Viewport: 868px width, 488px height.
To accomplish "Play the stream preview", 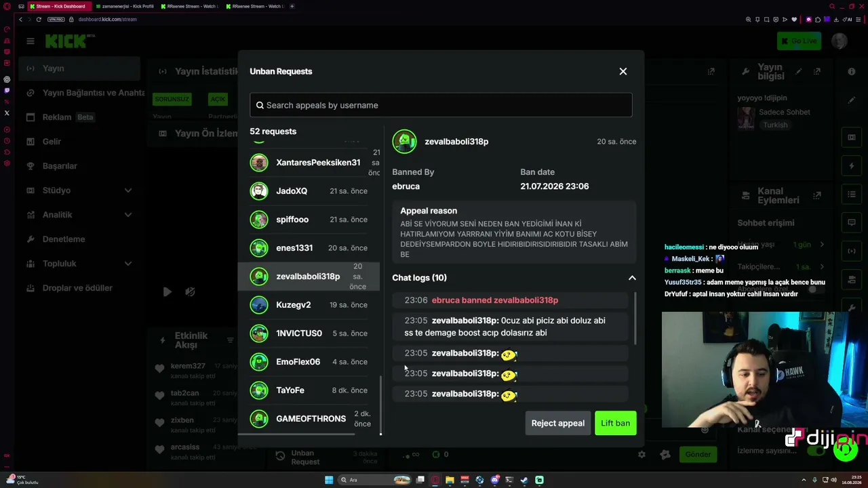I will (167, 292).
